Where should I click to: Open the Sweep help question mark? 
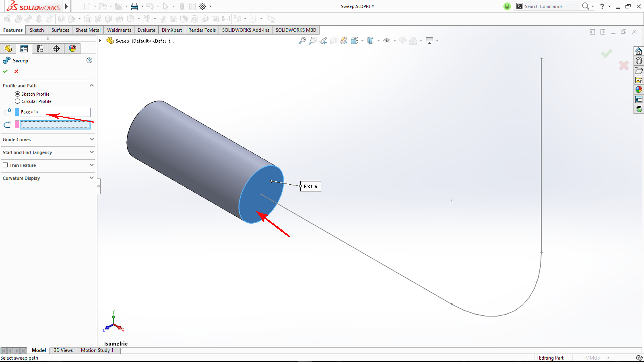tap(89, 60)
